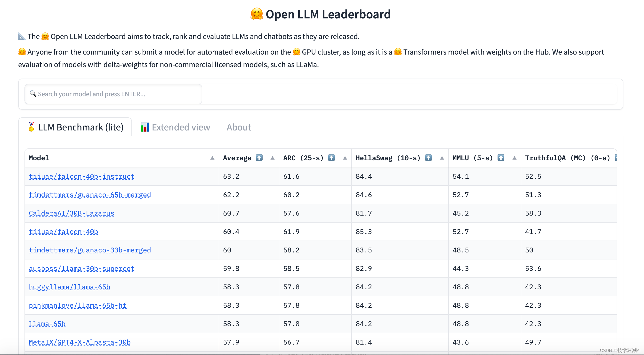This screenshot has width=644, height=355.
Task: Open the huggyllama/llama-65b model link
Action: [x=70, y=287]
